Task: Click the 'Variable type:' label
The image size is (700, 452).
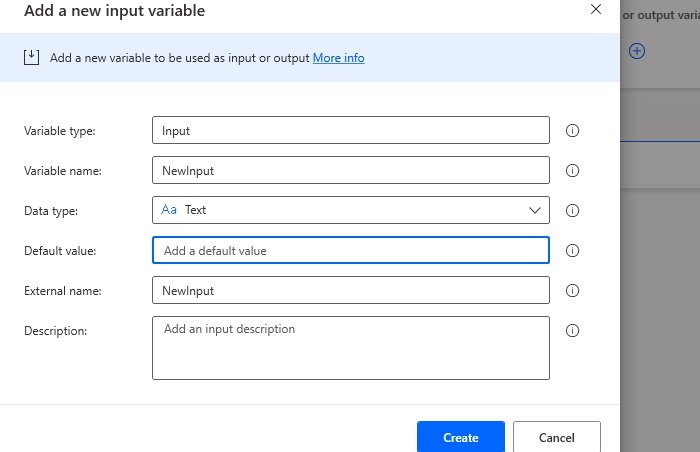Action: pyautogui.click(x=60, y=131)
